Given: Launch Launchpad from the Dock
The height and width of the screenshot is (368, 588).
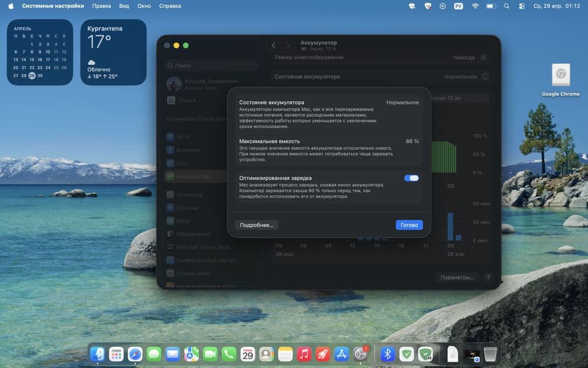Looking at the screenshot, I should point(116,354).
